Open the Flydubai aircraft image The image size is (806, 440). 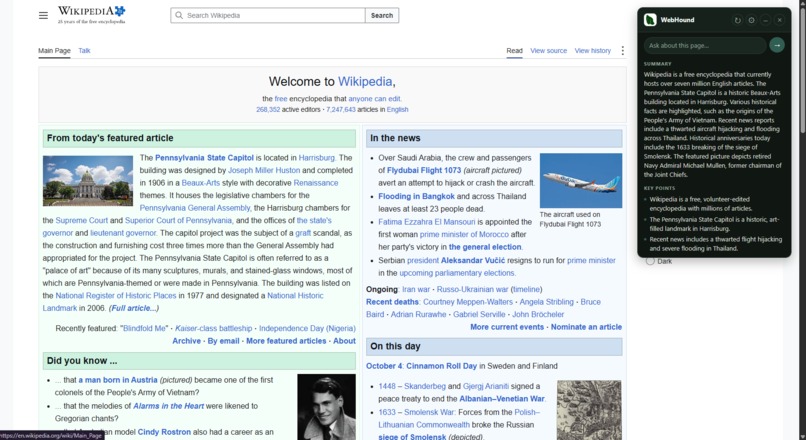(x=581, y=180)
